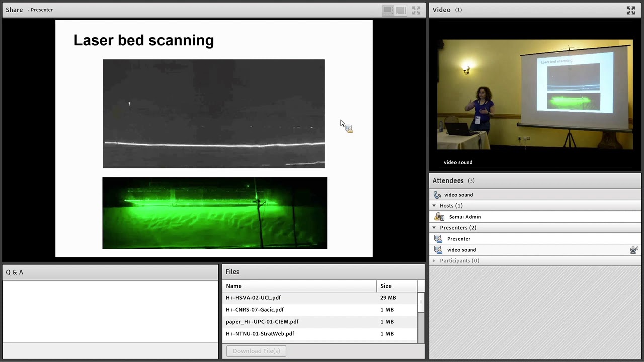This screenshot has height=362, width=644.
Task: Sort files by the Name column header
Action: 300,286
